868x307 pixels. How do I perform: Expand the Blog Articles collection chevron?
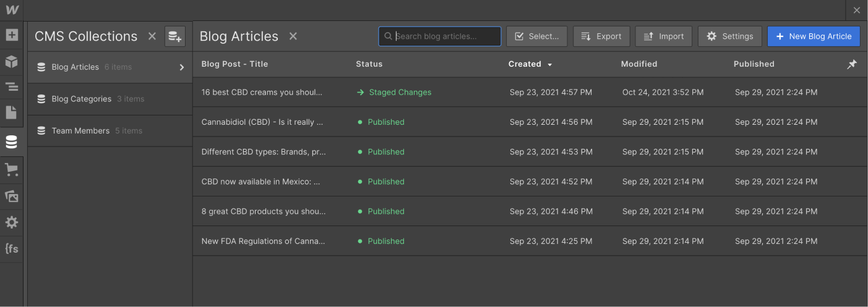182,67
